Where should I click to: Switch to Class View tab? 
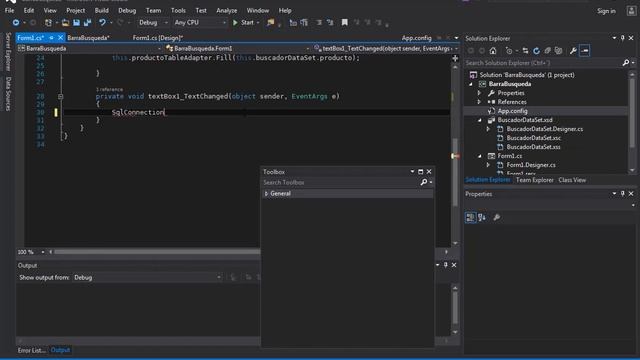click(572, 180)
